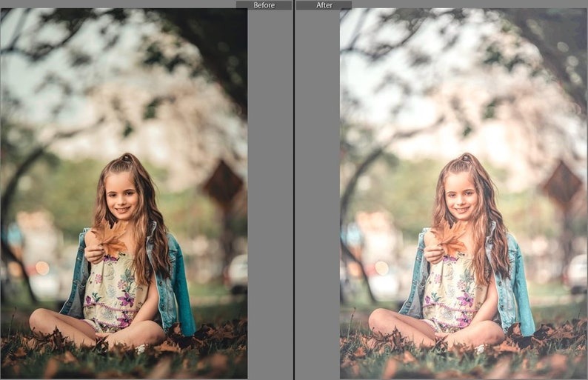
Task: Click the Before label
Action: pos(264,5)
